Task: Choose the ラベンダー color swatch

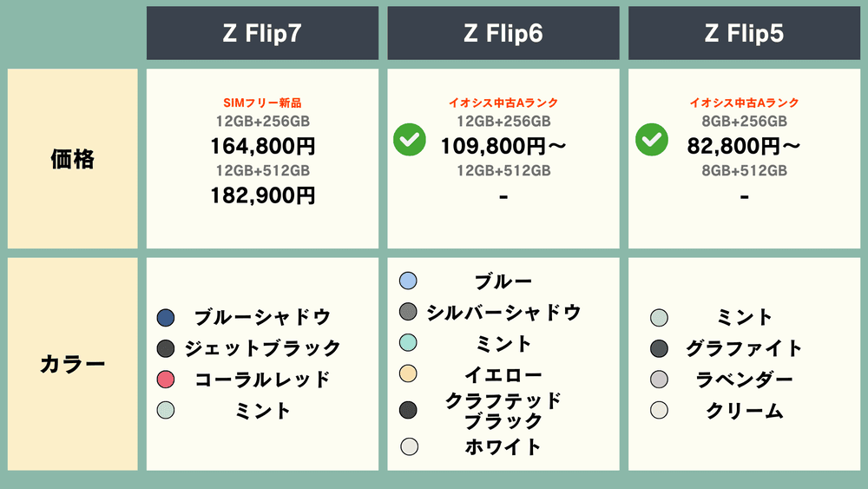Action: click(659, 380)
